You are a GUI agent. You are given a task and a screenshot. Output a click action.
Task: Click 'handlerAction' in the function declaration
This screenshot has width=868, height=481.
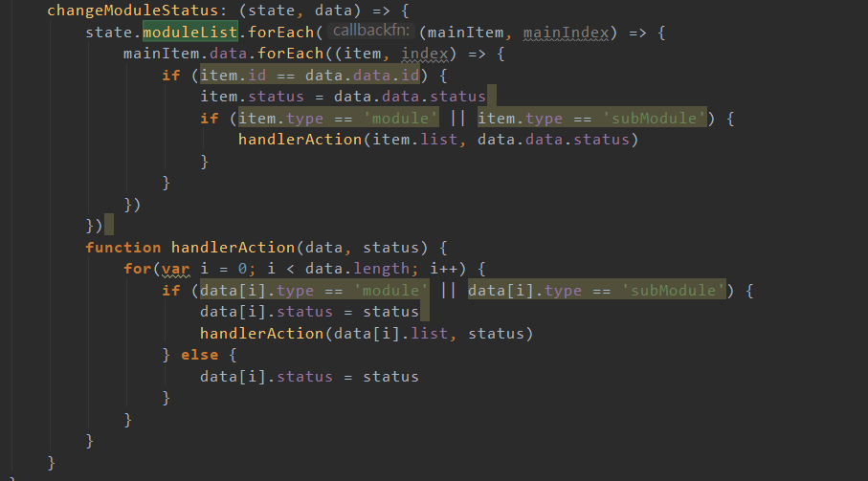tap(234, 248)
